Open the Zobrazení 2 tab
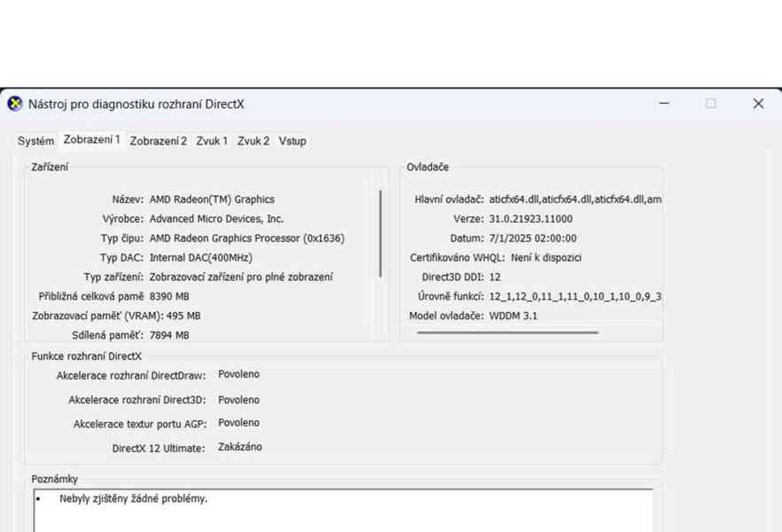 pyautogui.click(x=158, y=140)
